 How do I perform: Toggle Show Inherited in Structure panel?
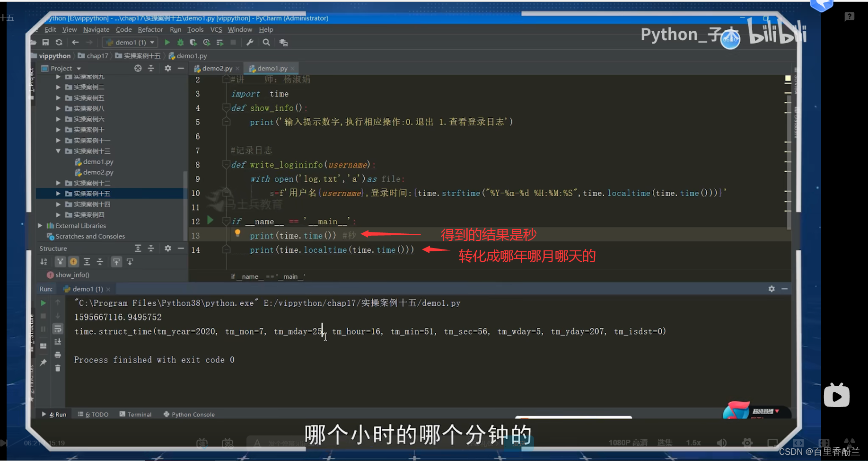coord(60,262)
